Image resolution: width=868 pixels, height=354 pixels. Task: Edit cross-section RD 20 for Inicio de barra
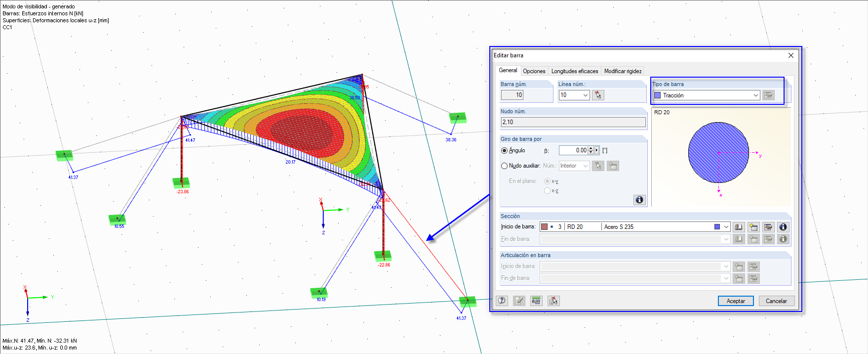click(768, 227)
